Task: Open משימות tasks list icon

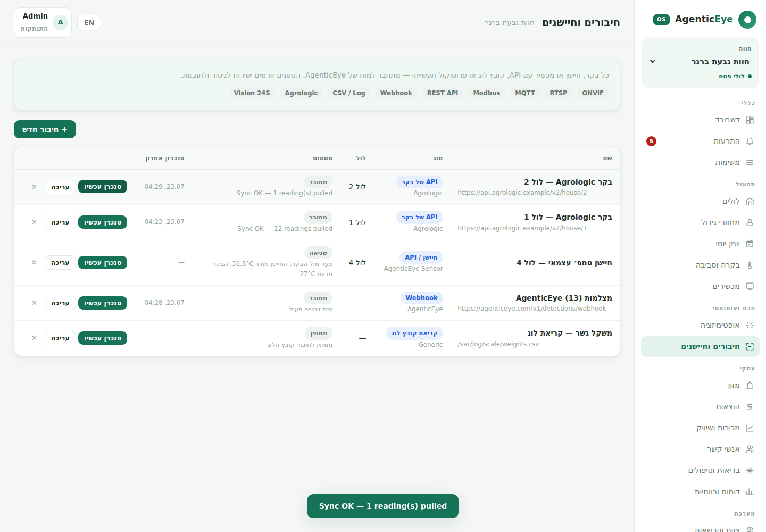Action: pyautogui.click(x=750, y=163)
